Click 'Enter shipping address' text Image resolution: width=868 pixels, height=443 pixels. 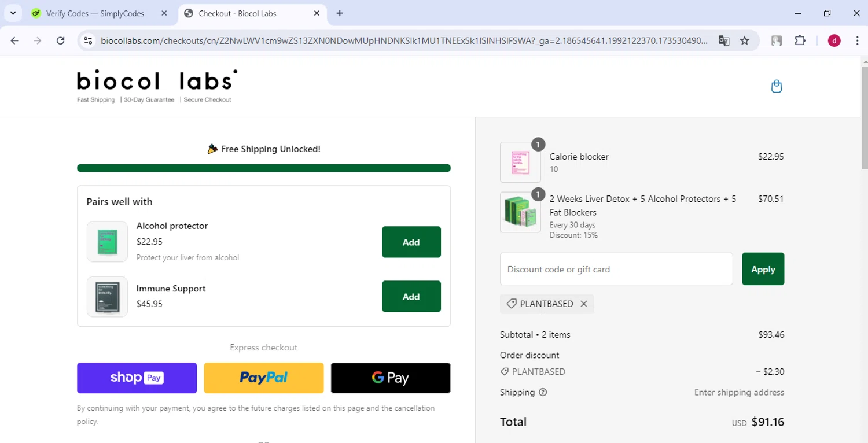[740, 393]
